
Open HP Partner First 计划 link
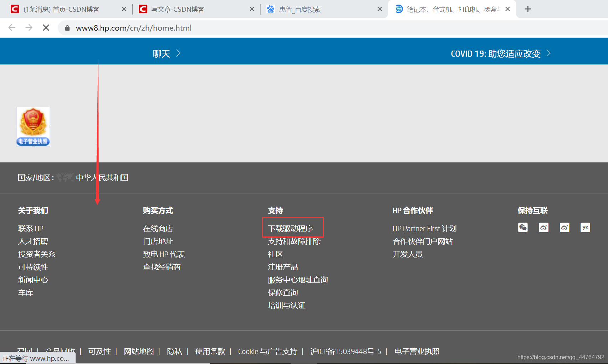pos(425,228)
